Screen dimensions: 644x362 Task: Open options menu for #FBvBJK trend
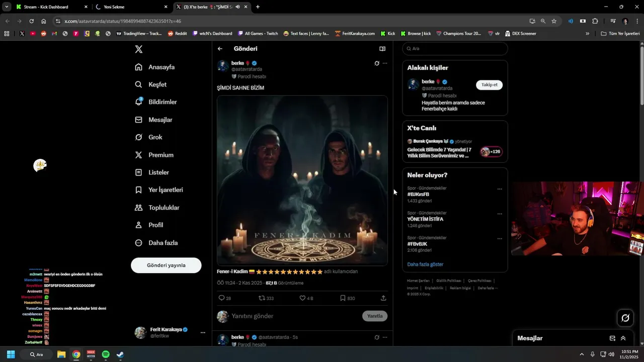(500, 238)
